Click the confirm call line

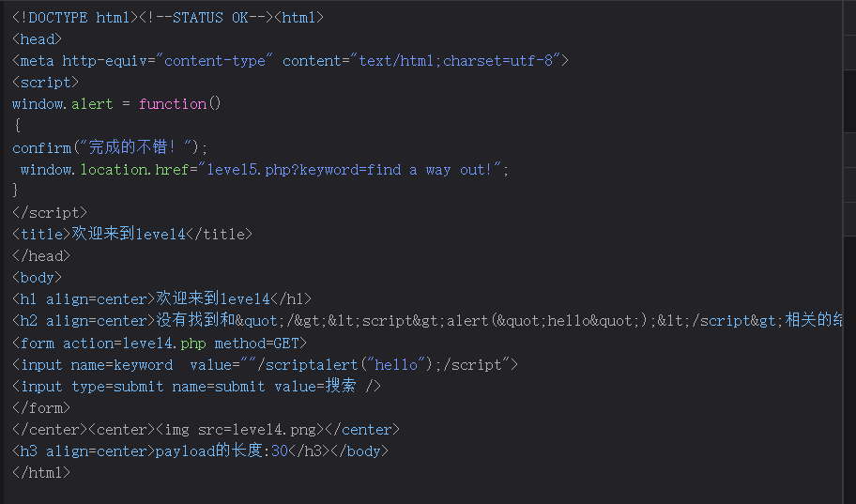click(x=110, y=147)
